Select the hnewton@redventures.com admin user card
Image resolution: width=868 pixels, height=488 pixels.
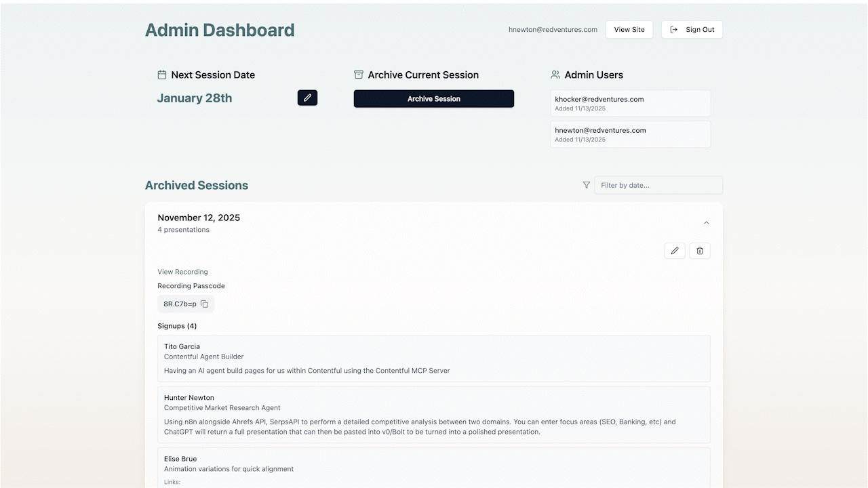pyautogui.click(x=630, y=134)
